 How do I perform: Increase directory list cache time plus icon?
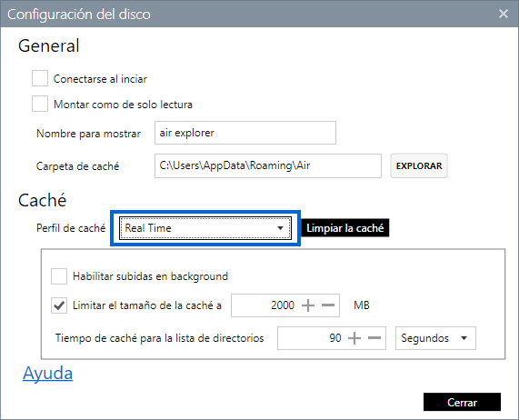pos(354,338)
